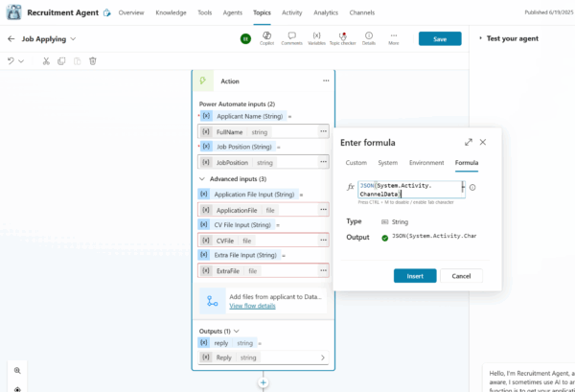Switch to the Environment tab in formula dialog
The height and width of the screenshot is (392, 575).
426,162
